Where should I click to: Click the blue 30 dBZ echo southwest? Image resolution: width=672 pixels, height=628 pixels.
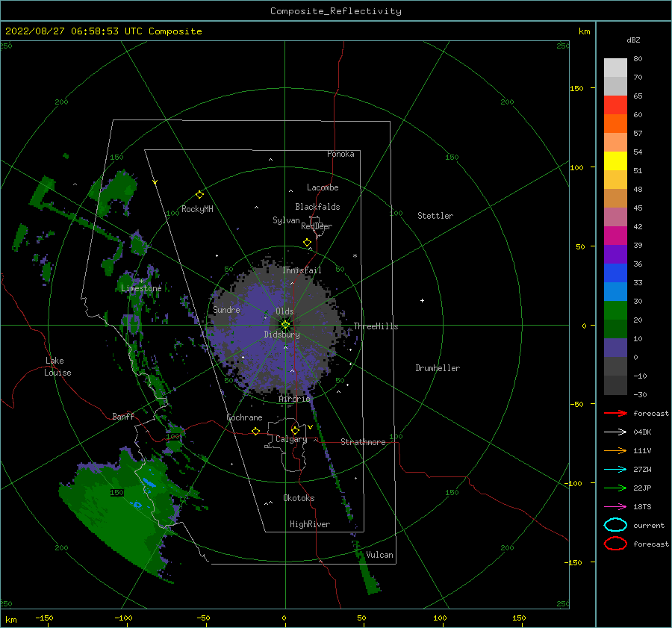(137, 505)
